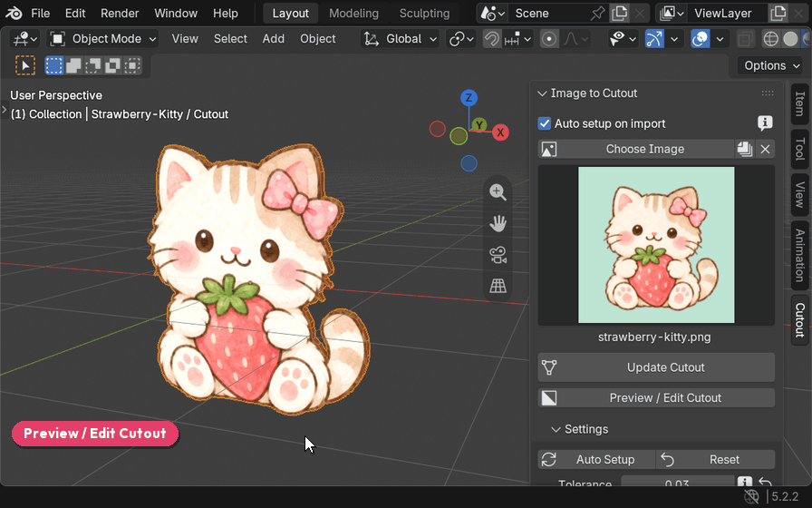
Task: Select Solid viewport shading
Action: (790, 39)
